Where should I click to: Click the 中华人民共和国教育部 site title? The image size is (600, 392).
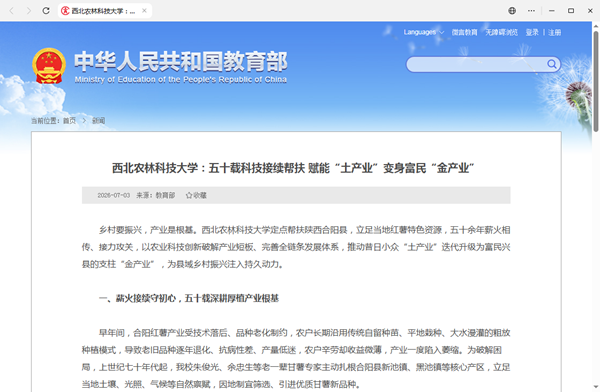click(181, 61)
